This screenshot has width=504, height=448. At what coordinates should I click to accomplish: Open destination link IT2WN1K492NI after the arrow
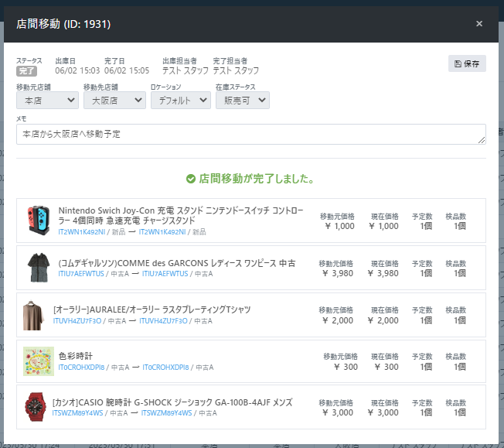pos(162,231)
